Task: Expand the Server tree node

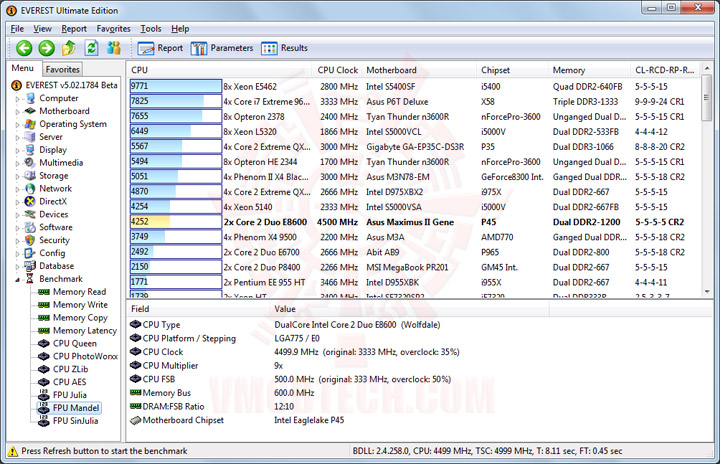Action: pyautogui.click(x=17, y=137)
